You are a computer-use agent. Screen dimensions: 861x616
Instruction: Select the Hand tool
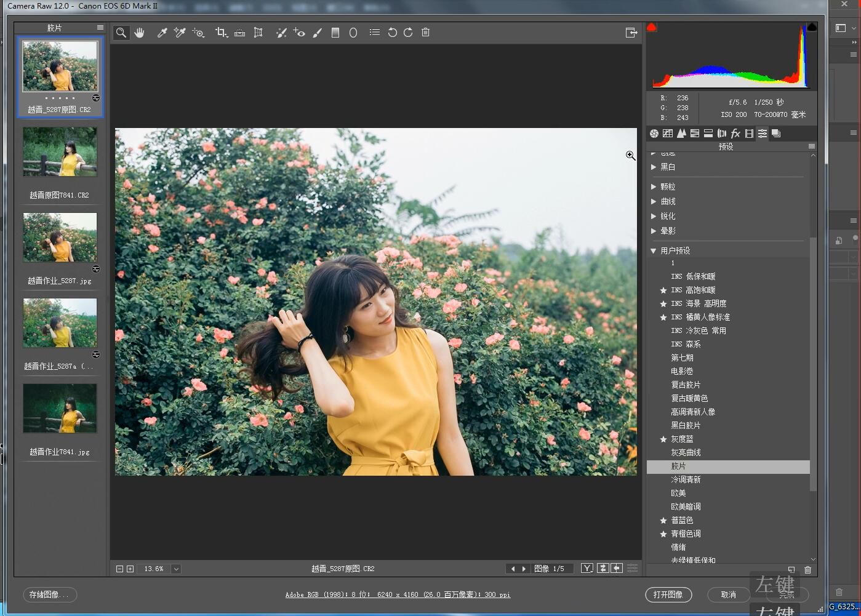pos(140,33)
